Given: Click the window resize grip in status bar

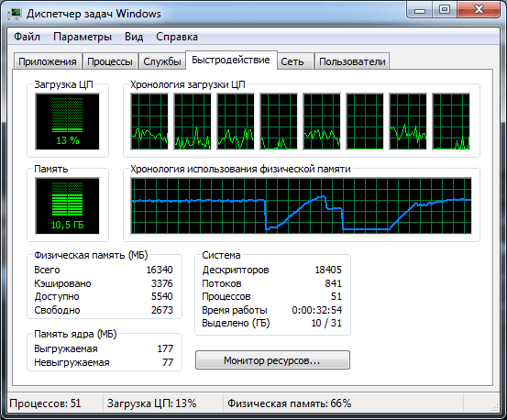Looking at the screenshot, I should click(x=495, y=407).
